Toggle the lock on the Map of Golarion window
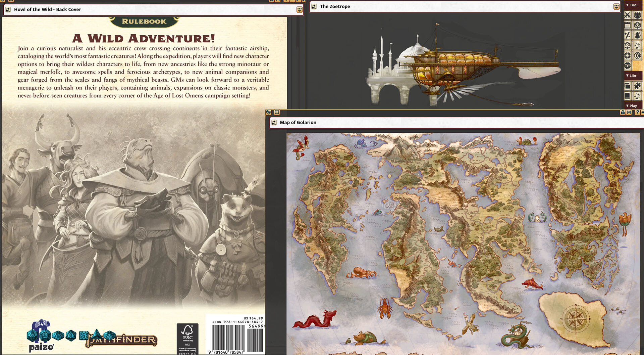 point(623,112)
